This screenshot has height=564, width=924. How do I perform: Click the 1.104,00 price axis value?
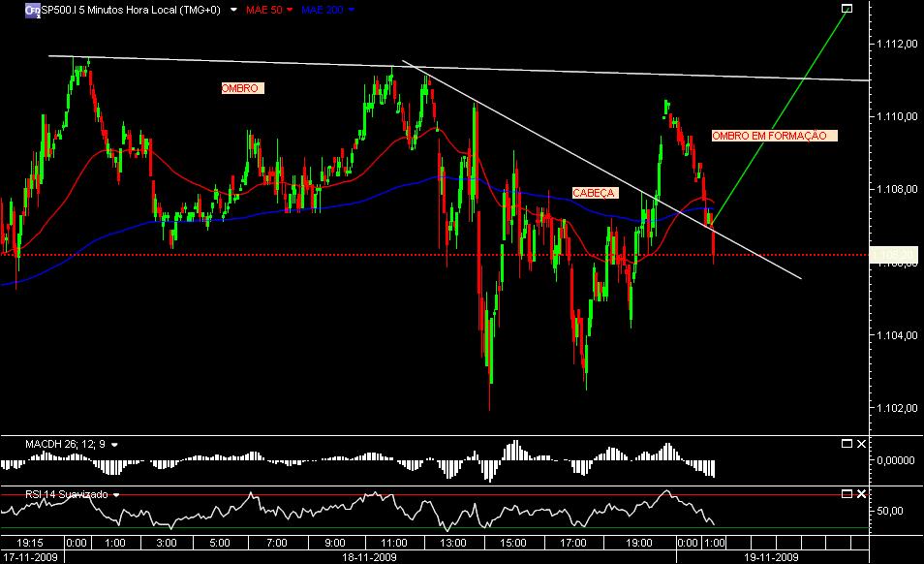[x=897, y=335]
